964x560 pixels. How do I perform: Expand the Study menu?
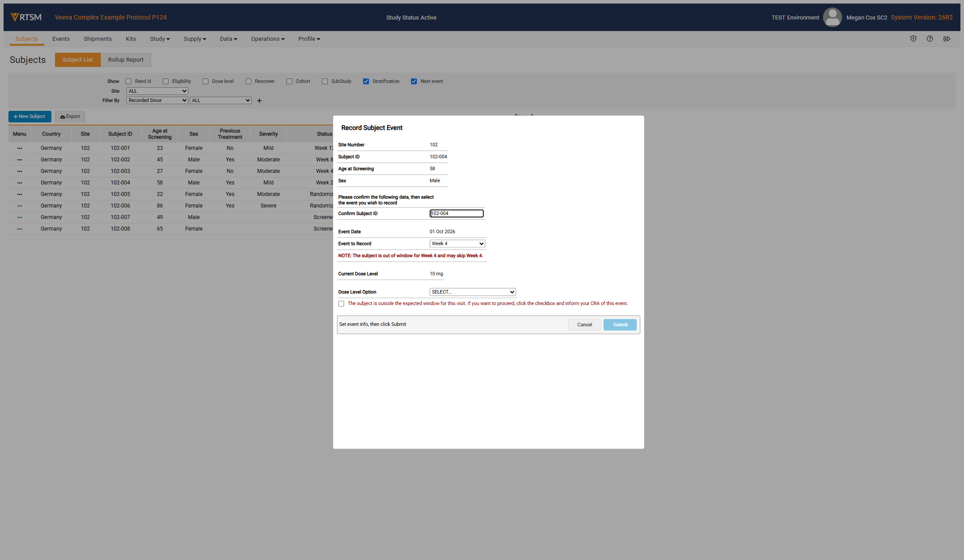tap(160, 39)
